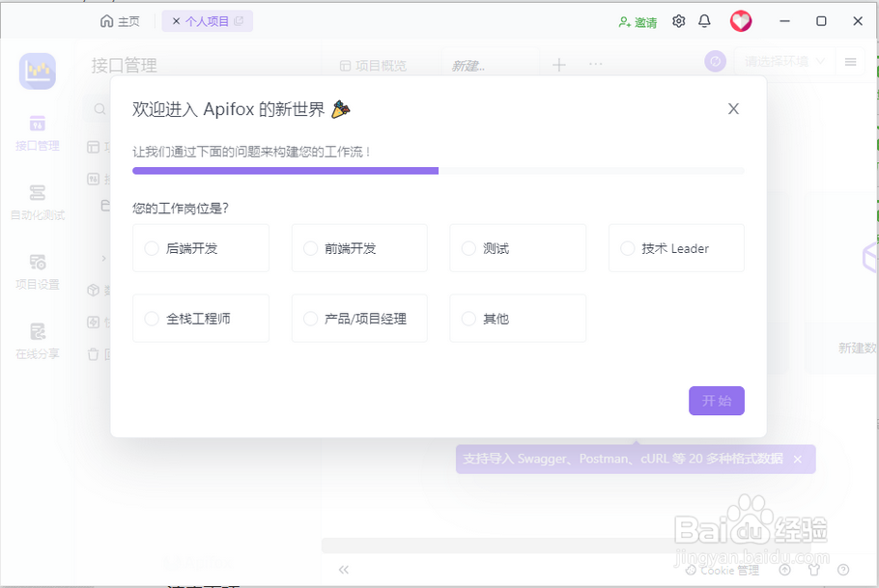Pick the 产品/项目经理 role option
The image size is (879, 588).
tap(359, 319)
